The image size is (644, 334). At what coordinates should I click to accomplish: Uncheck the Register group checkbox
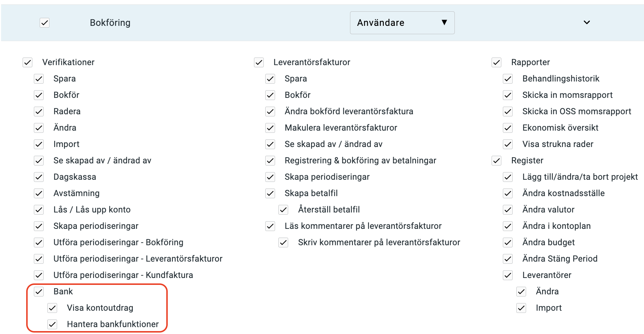(x=496, y=160)
